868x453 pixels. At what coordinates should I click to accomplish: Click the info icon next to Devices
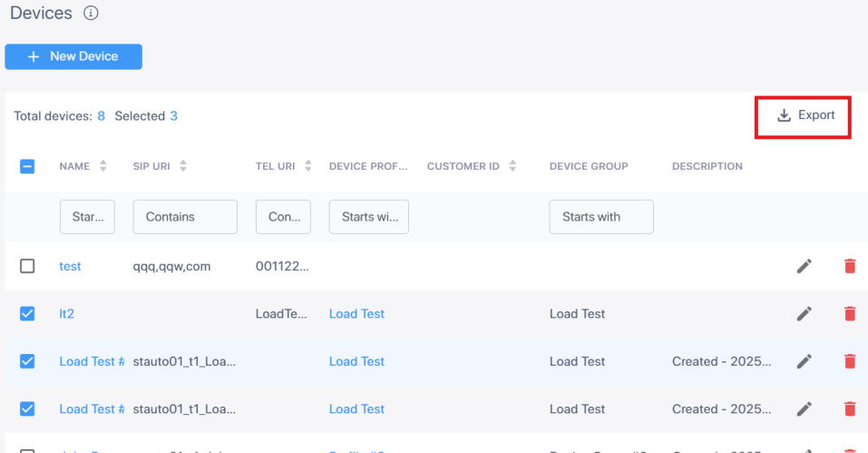coord(90,14)
